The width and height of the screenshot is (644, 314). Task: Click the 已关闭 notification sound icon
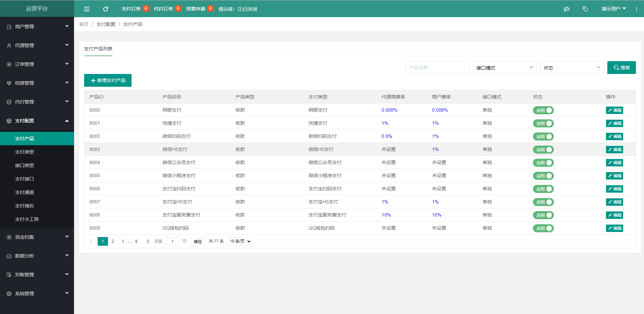(x=240, y=9)
